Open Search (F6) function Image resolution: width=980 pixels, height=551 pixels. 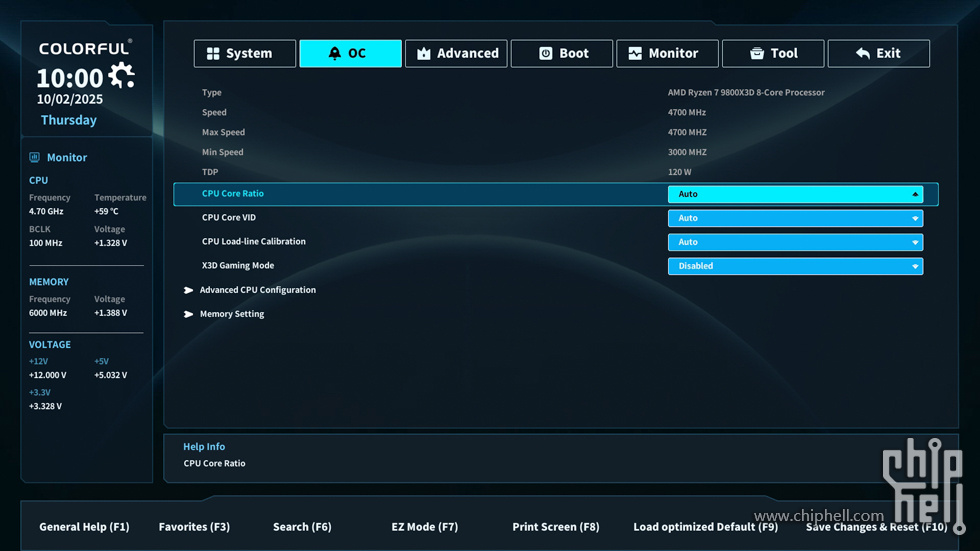click(302, 527)
